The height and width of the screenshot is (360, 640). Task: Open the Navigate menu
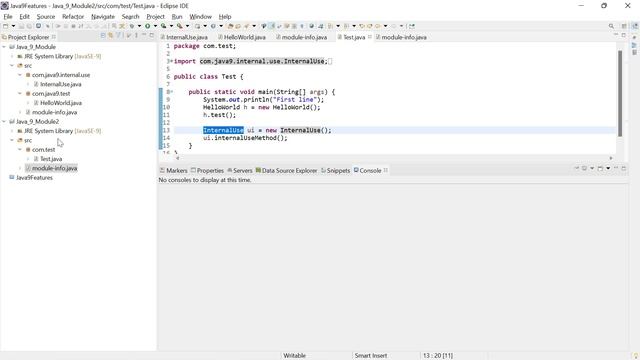pyautogui.click(x=103, y=17)
